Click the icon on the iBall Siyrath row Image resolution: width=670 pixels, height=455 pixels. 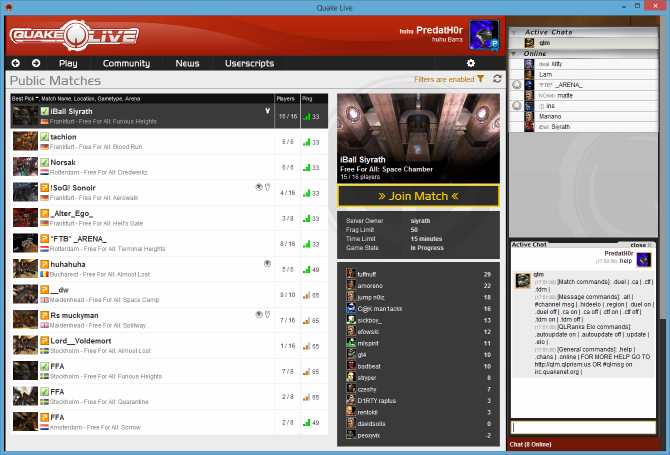pos(267,111)
